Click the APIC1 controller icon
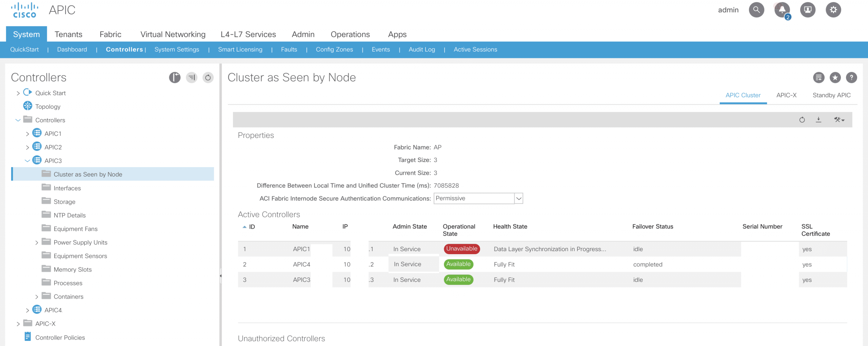 coord(37,133)
